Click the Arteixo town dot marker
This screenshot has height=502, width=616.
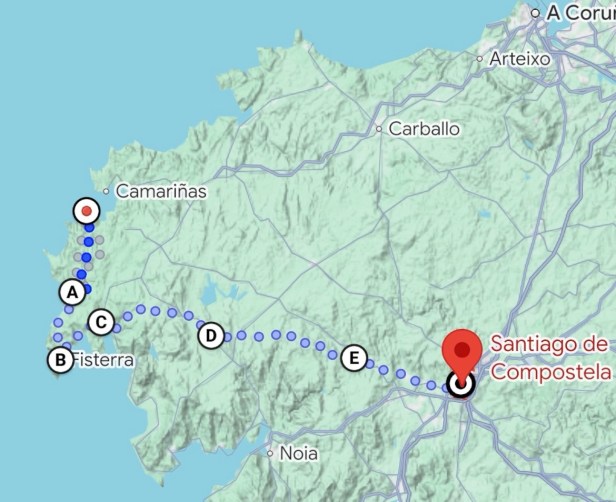479,59
